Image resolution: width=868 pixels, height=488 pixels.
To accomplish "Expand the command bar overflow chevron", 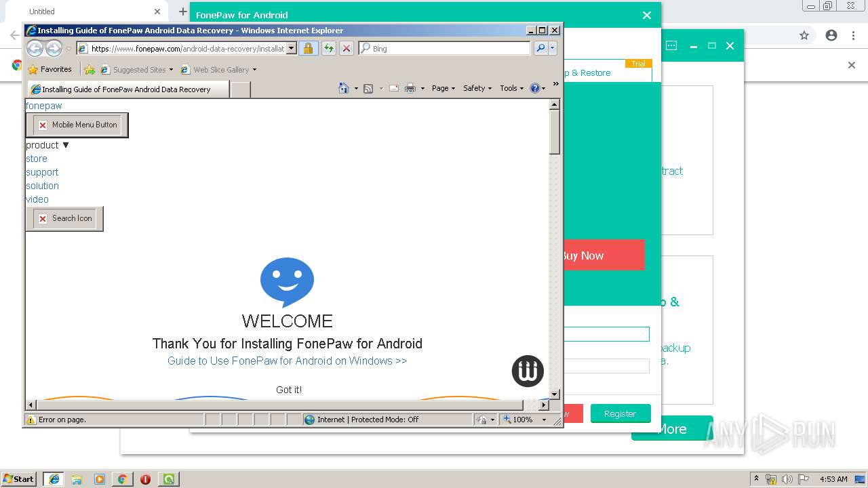I will [x=556, y=84].
